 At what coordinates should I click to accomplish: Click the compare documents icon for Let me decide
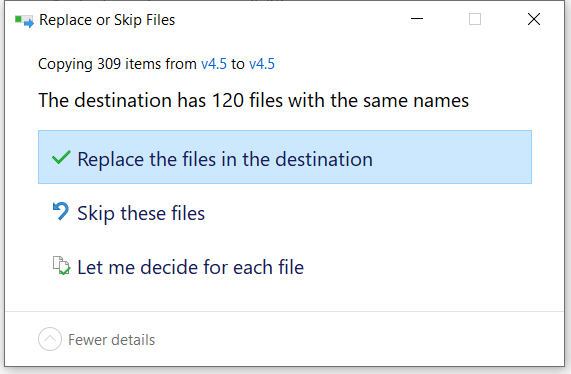point(61,265)
